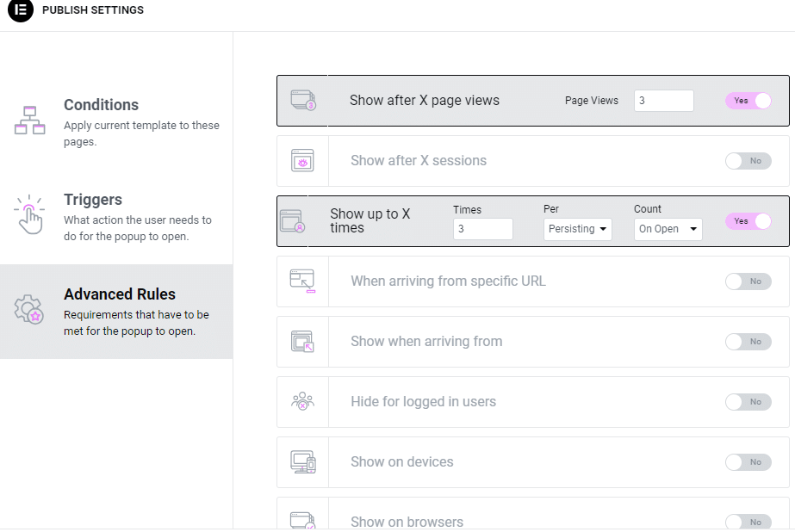Viewport: 795px width, 532px height.
Task: Open the Count On Open dropdown
Action: 668,229
